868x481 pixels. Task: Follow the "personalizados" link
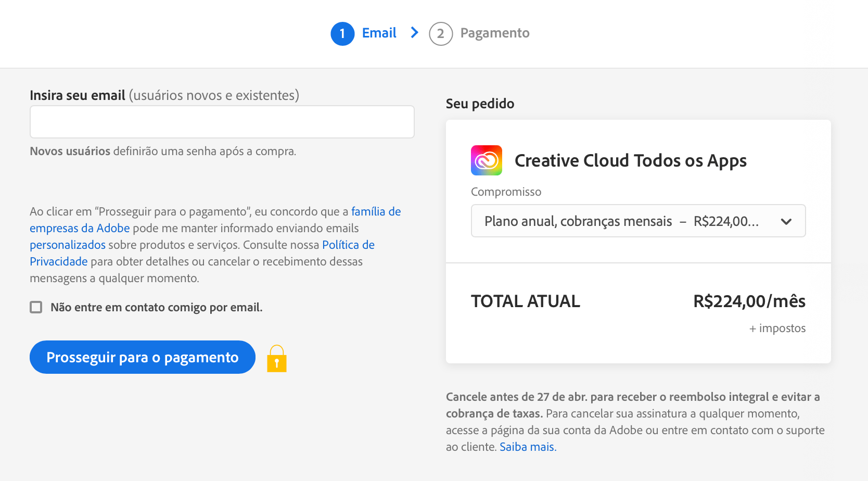pyautogui.click(x=68, y=245)
